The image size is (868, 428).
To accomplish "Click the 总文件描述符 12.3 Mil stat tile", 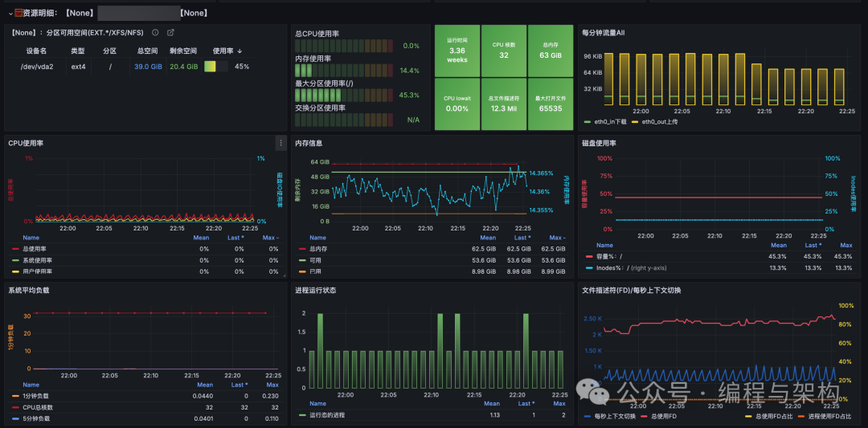I will (504, 104).
